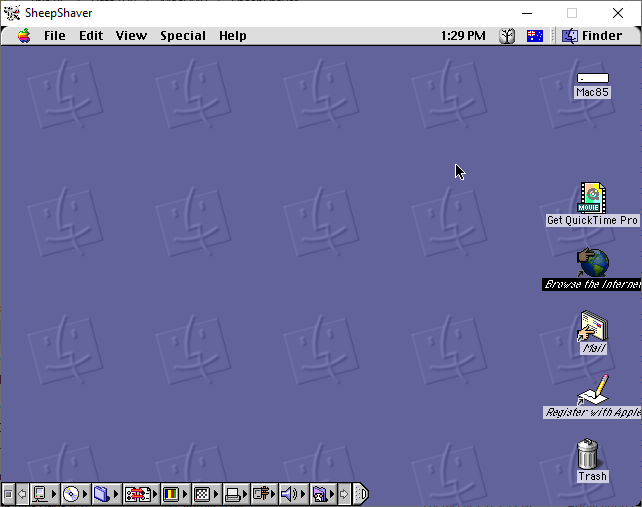Click the Location Manager red arrows icon
The image size is (642, 507).
point(137,494)
